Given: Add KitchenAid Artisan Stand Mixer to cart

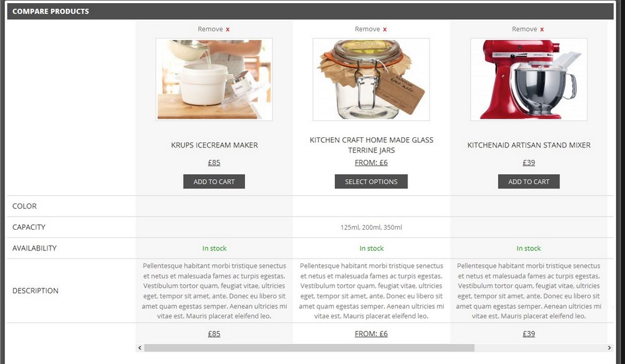Looking at the screenshot, I should 529,182.
